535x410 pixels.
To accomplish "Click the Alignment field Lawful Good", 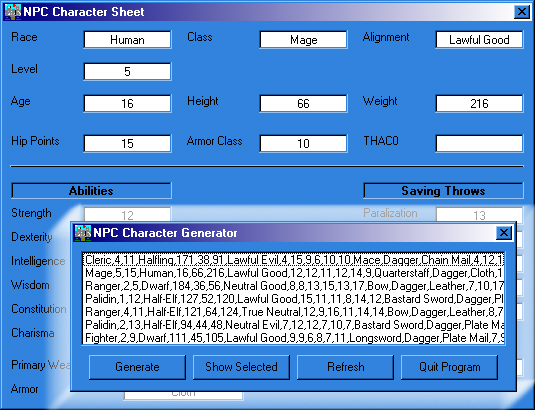I will tap(479, 40).
